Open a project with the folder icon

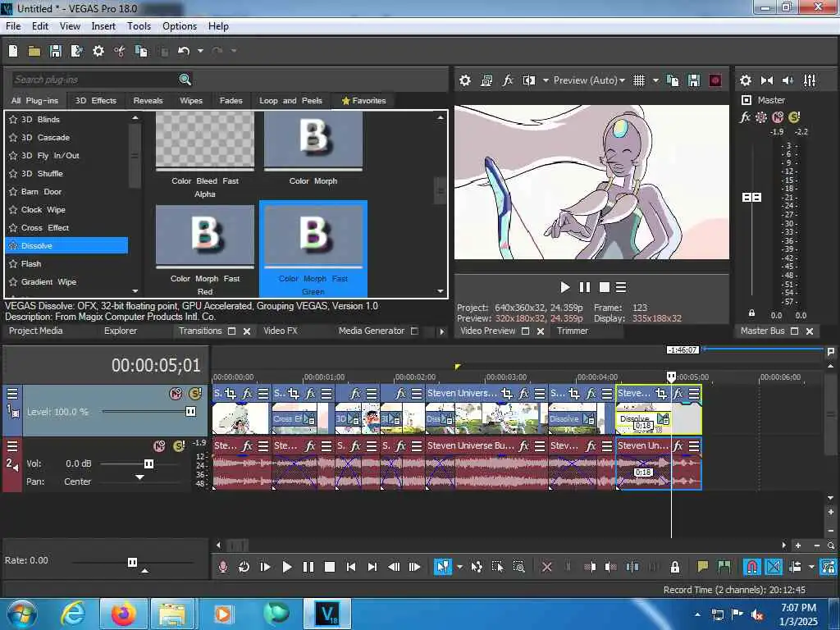[x=34, y=51]
